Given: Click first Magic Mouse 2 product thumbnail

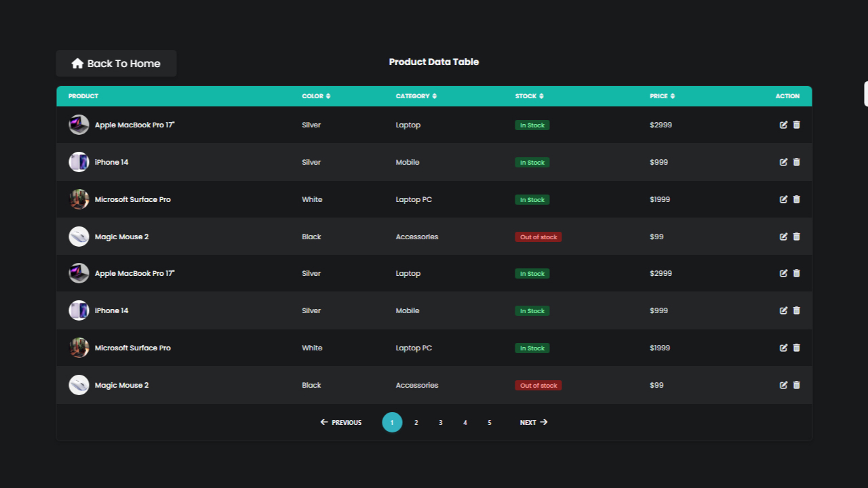Looking at the screenshot, I should pyautogui.click(x=79, y=237).
